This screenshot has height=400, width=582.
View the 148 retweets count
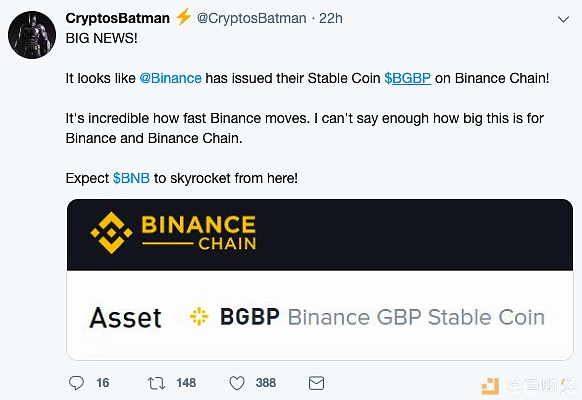(x=186, y=383)
